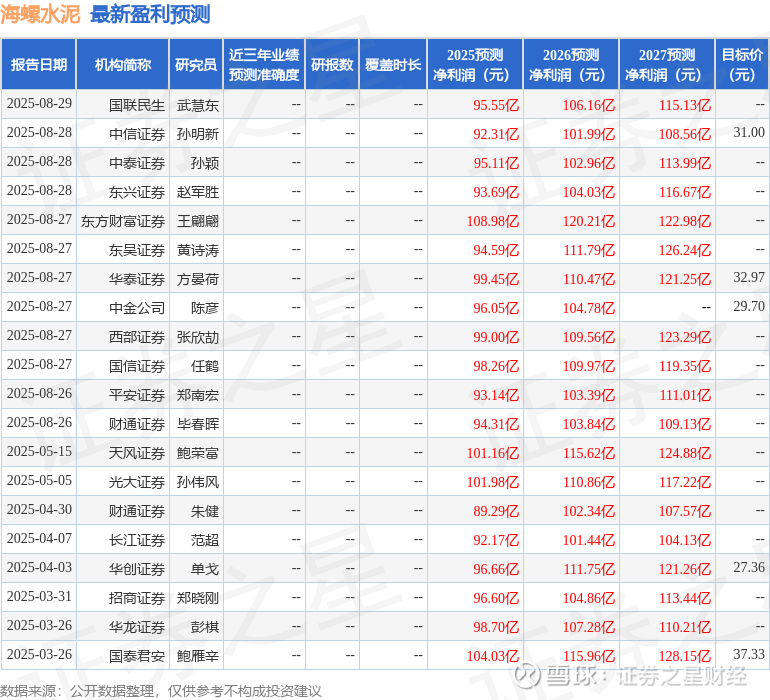
Task: Click the target price 27.36
Action: pyautogui.click(x=748, y=567)
